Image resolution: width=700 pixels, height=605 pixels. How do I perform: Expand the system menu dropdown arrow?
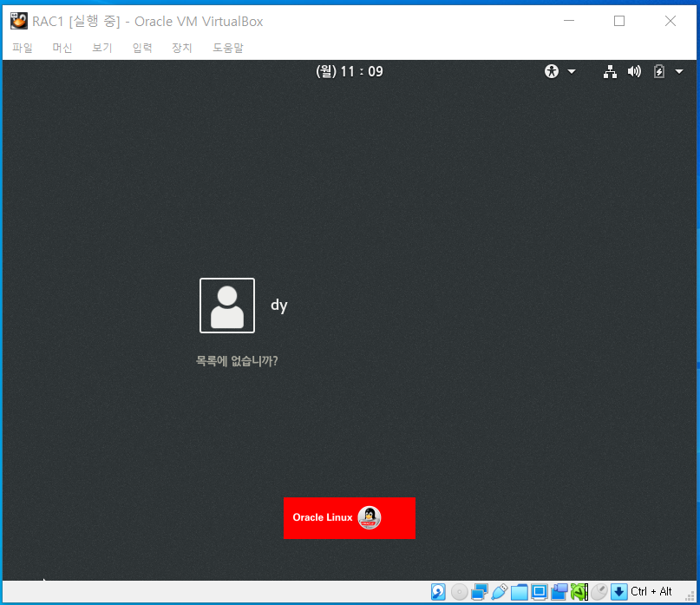tap(679, 71)
